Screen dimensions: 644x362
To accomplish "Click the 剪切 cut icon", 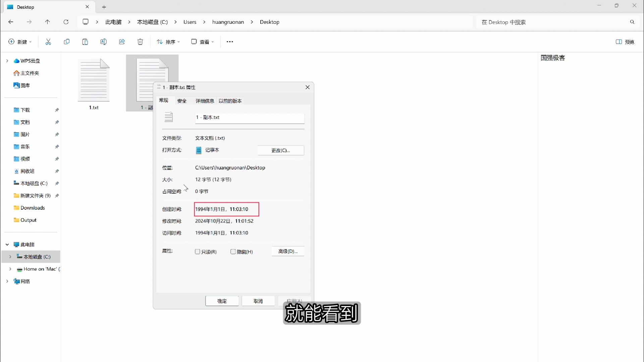I will [48, 42].
